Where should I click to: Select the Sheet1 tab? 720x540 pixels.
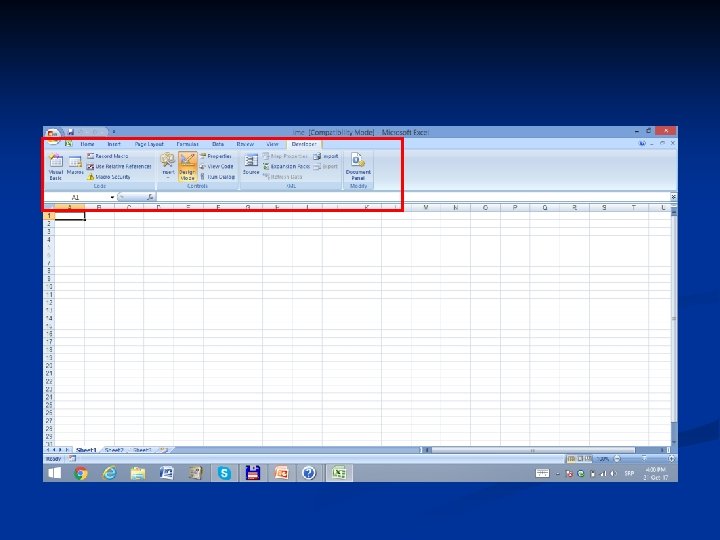[86, 450]
